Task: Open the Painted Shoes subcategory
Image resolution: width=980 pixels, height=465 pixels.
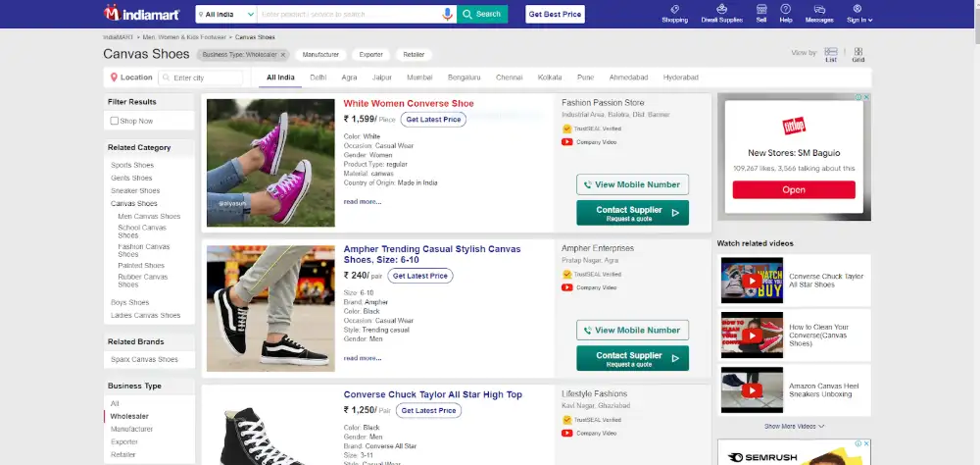Action: [x=140, y=265]
